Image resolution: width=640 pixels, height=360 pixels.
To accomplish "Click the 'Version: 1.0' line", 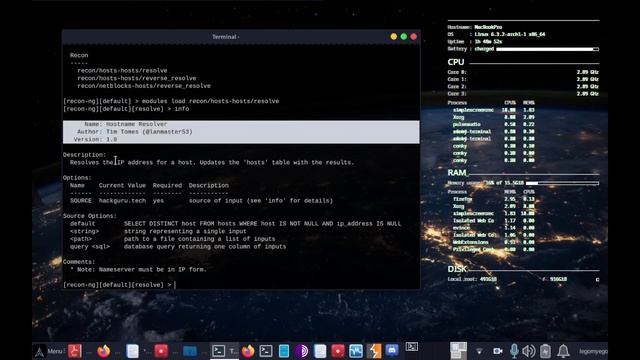I will tap(95, 140).
